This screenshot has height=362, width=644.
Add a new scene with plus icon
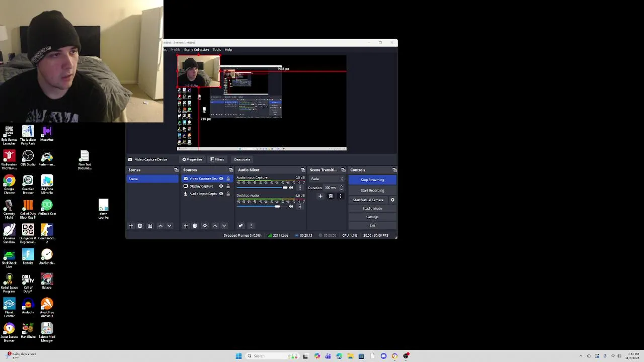point(131,226)
